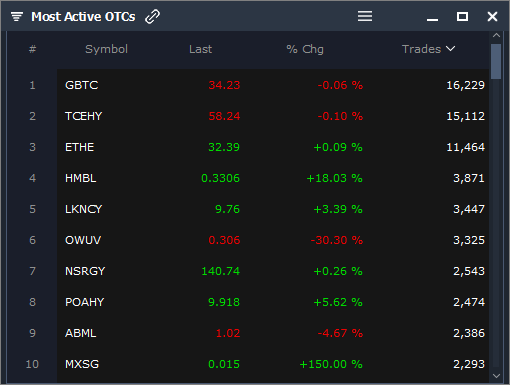Sort by the Last column header

(x=200, y=49)
